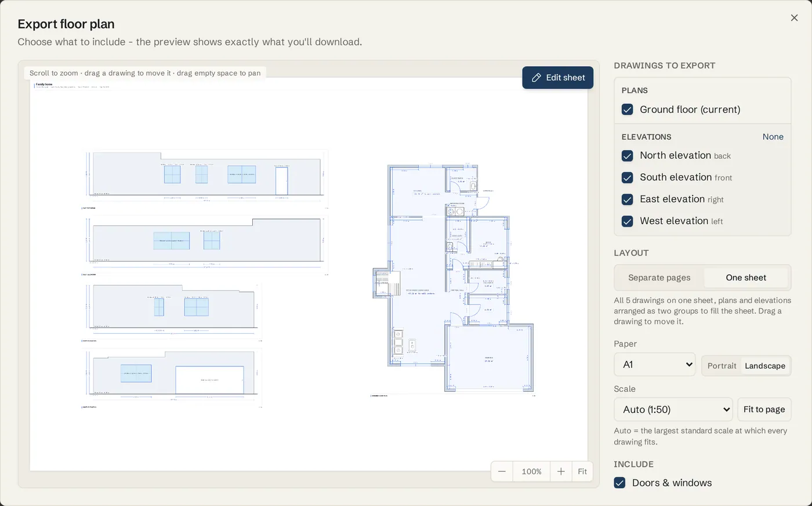812x506 pixels.
Task: Toggle the East elevation checkbox
Action: pos(627,199)
